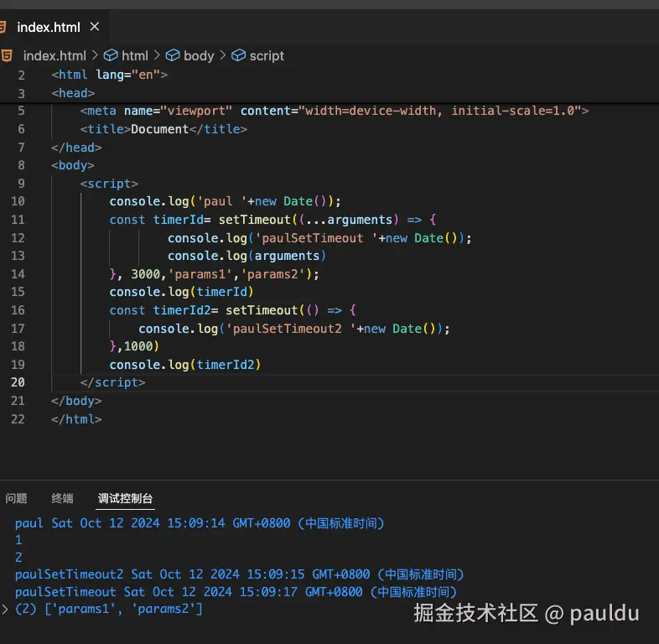The image size is (659, 644).
Task: Select the 调试控制台 panel tab
Action: tap(125, 498)
